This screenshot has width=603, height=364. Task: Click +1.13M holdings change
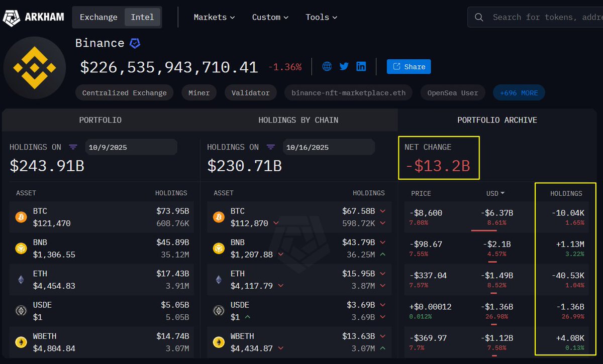569,244
